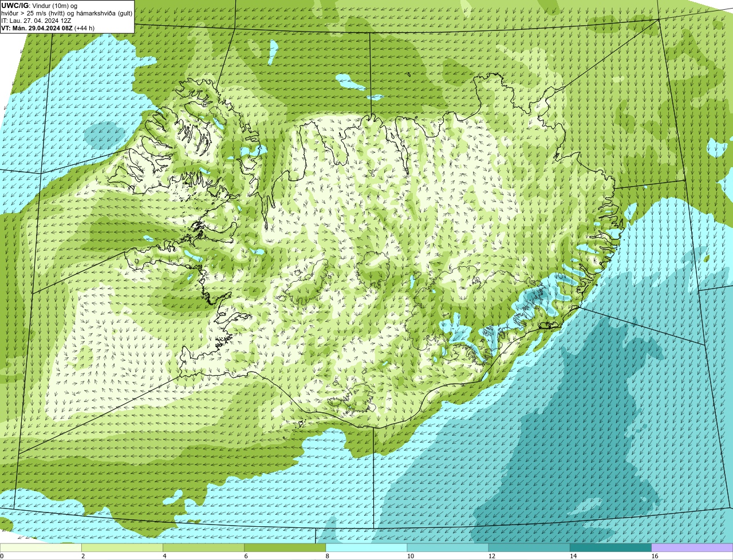Click the line 'hviður > 25 m/s (hvítt) og hámarkshviða (gult)'

click(67, 13)
